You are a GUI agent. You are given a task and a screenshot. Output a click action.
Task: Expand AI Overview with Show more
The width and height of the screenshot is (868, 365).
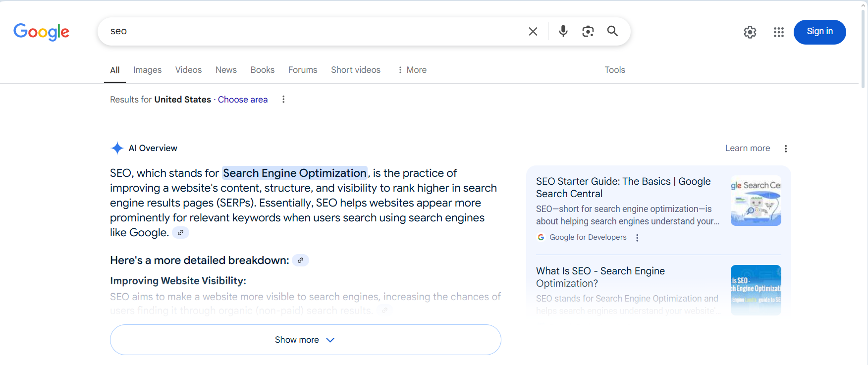pyautogui.click(x=306, y=340)
